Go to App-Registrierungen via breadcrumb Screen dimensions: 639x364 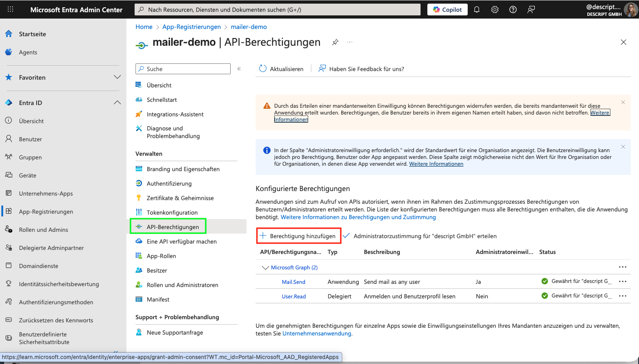(191, 26)
